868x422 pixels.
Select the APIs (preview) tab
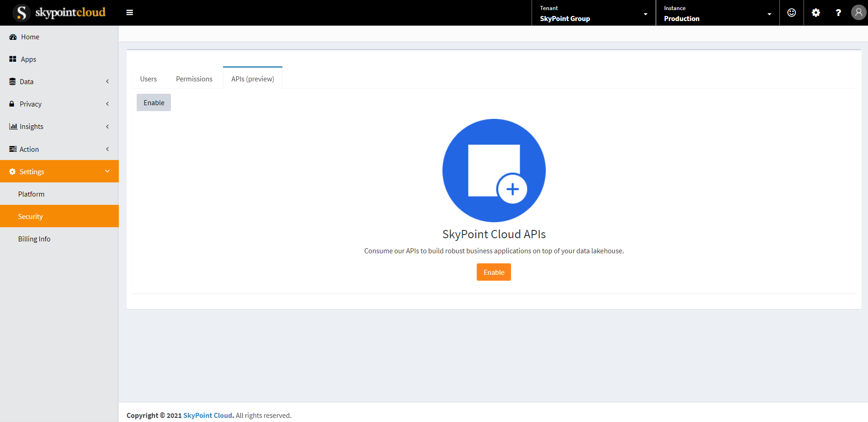[x=253, y=78]
